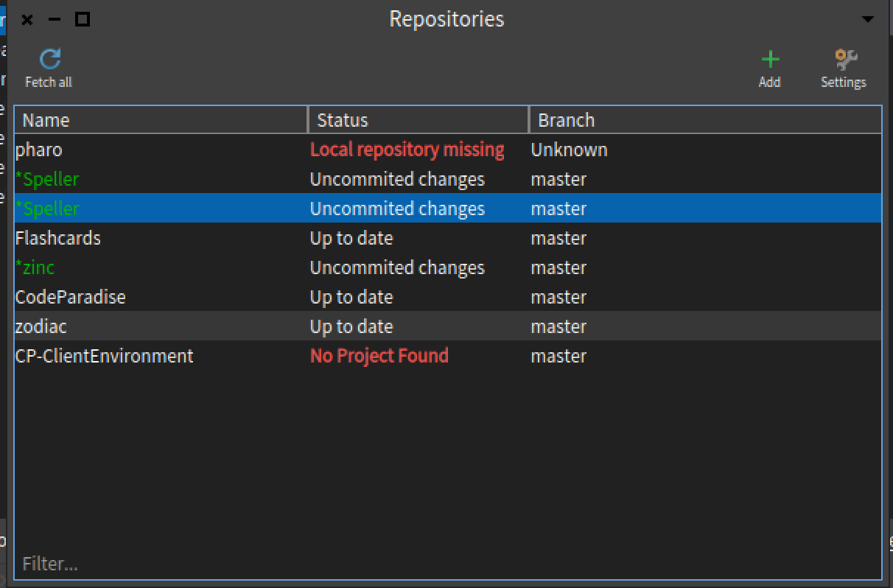Screen dimensions: 893x588
Task: Select the Flashcards repository
Action: click(58, 238)
